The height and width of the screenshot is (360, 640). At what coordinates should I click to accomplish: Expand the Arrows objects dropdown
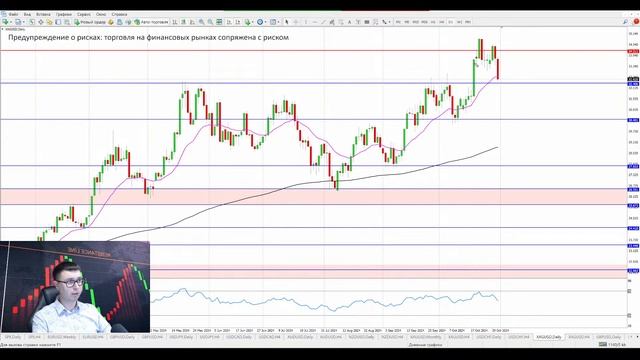pyautogui.click(x=389, y=22)
